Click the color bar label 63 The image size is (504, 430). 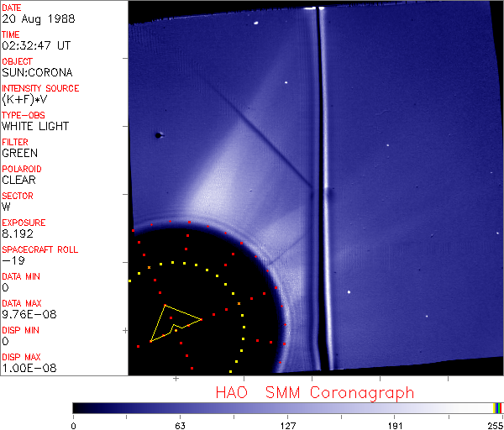click(x=180, y=424)
